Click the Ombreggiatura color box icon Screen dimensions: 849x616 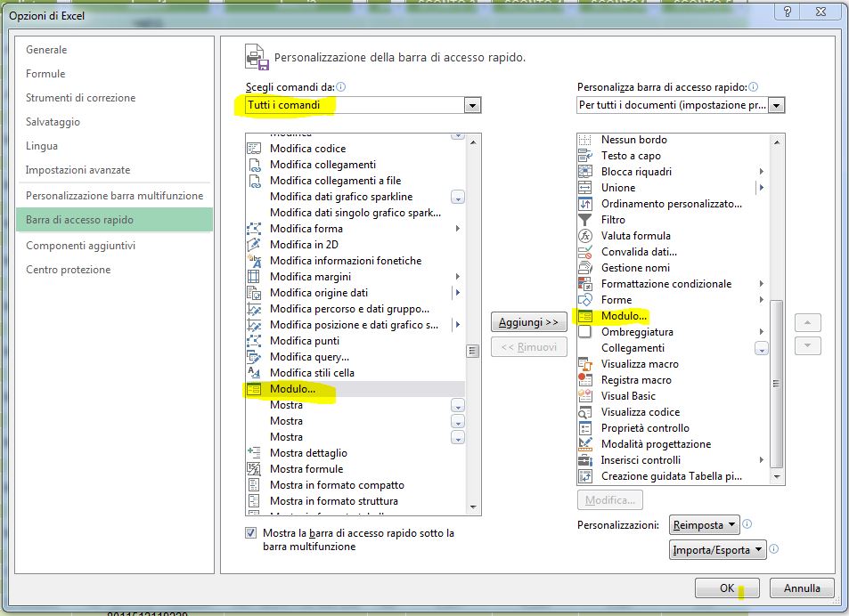585,332
